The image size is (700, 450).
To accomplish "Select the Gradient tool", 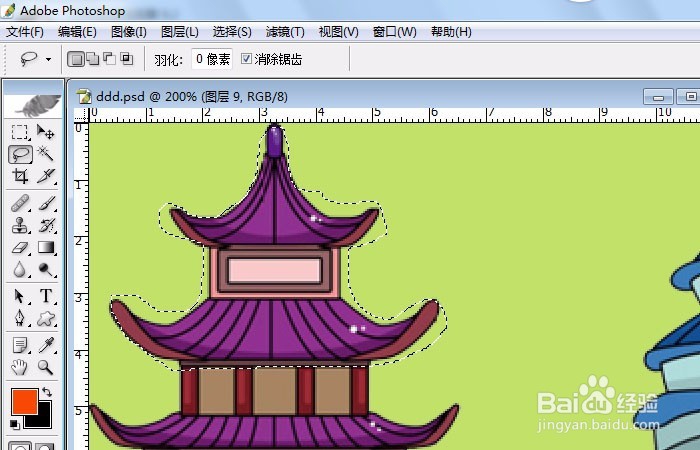I will [46, 247].
